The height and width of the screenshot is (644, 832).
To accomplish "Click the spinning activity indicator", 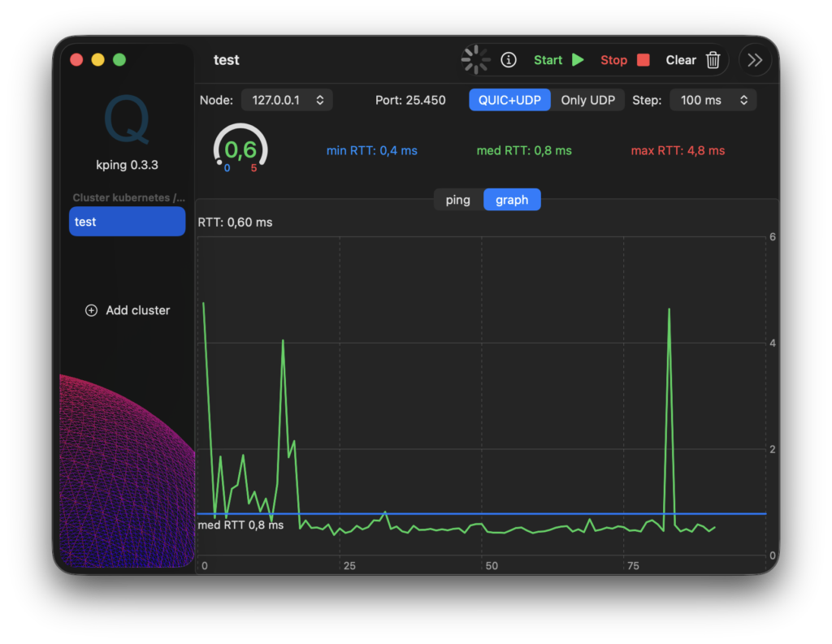I will 476,60.
